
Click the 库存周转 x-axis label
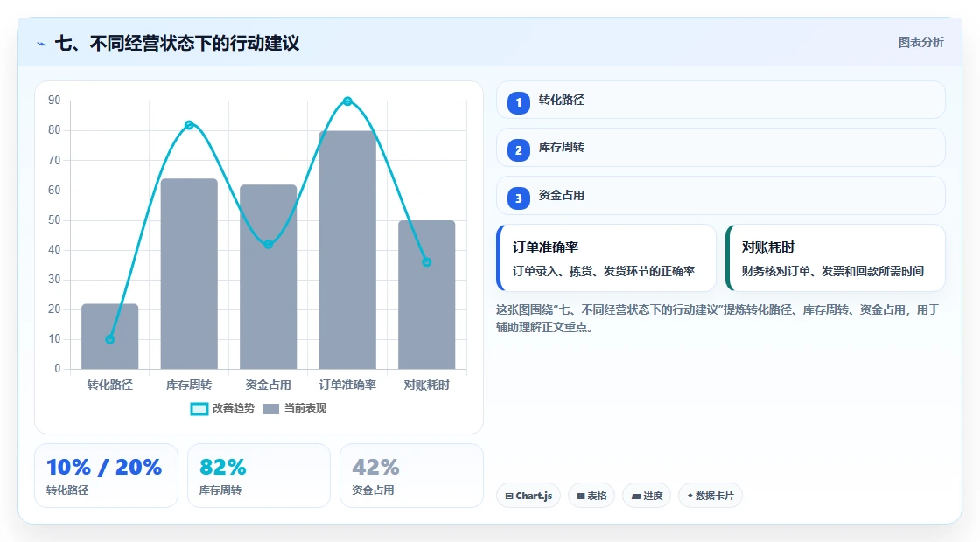189,386
